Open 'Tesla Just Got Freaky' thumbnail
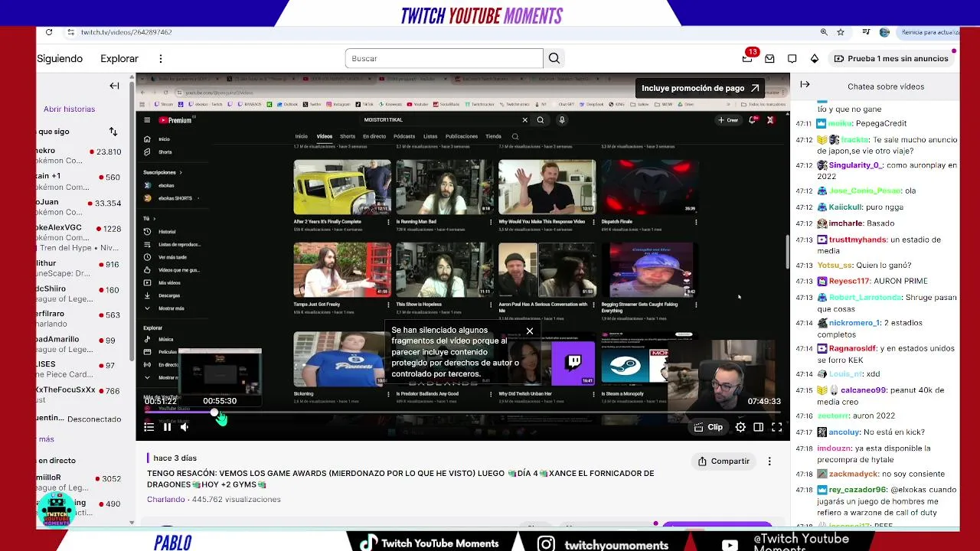 (x=342, y=269)
